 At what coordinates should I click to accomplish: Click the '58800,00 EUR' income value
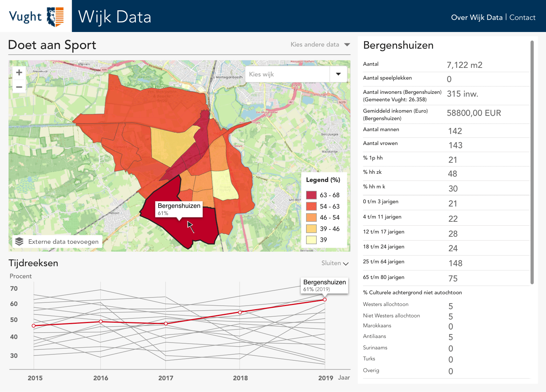coord(474,113)
